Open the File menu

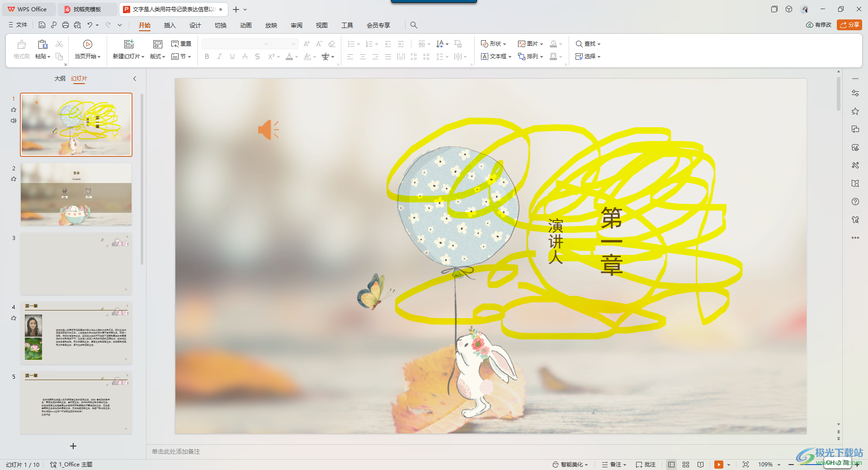pyautogui.click(x=18, y=25)
